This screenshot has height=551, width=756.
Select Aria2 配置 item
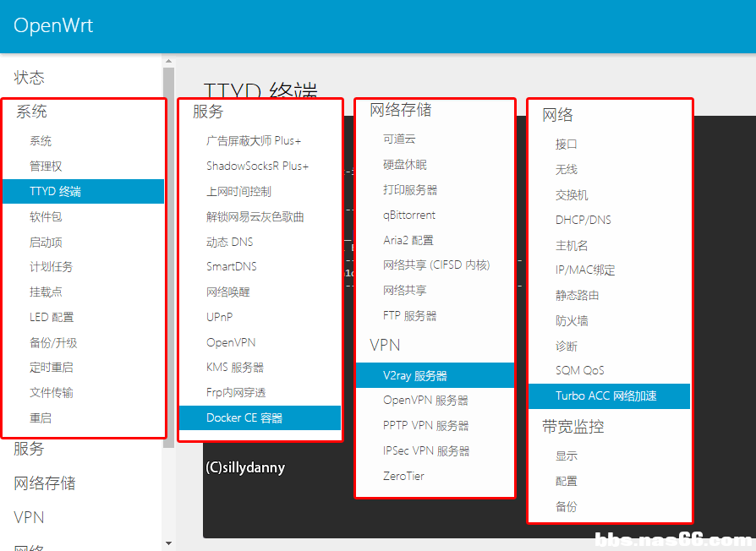coord(408,240)
